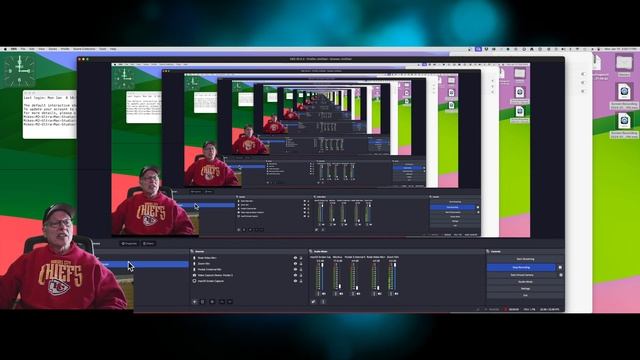Move selected source up with the arrow icon
The height and width of the screenshot is (360, 640).
coord(222,302)
